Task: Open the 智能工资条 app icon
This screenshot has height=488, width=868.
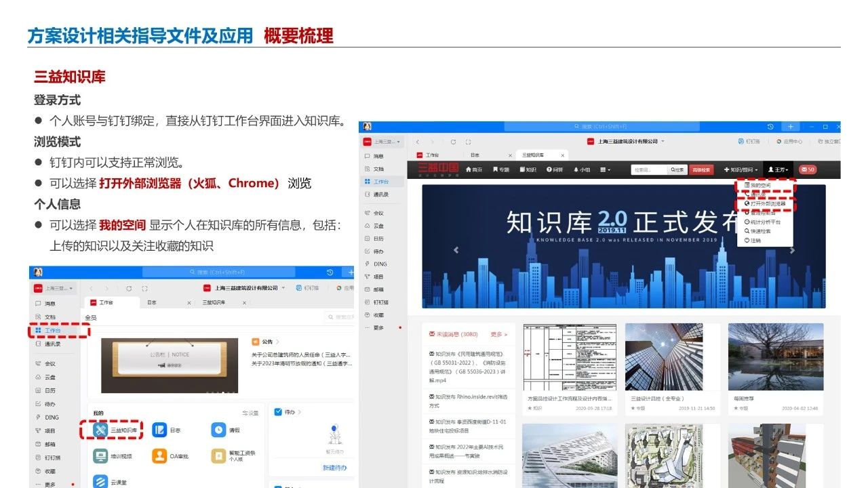Action: coord(218,455)
